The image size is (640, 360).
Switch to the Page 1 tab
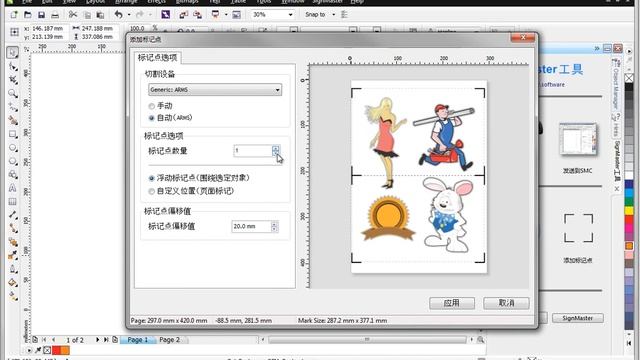[138, 340]
